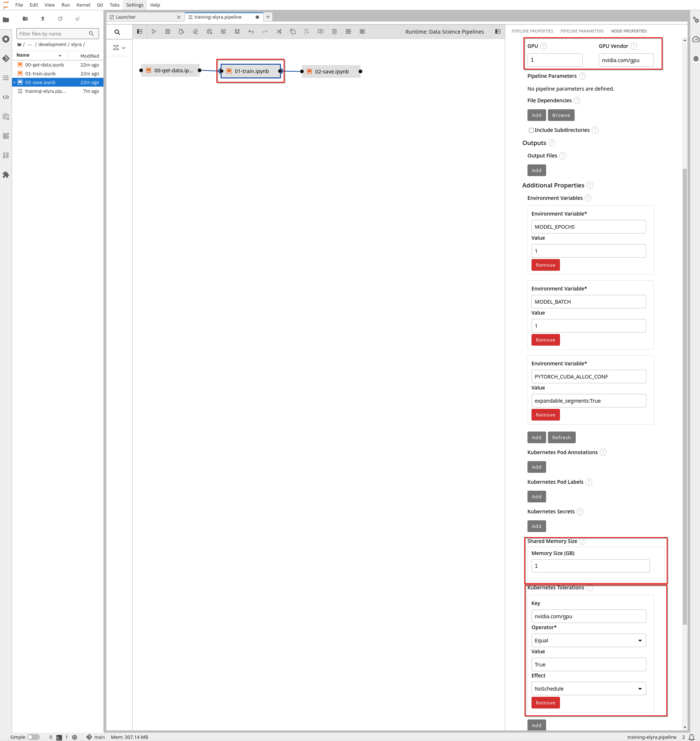Viewport: 700px width, 741px height.
Task: Refresh the file browser list
Action: [x=60, y=19]
